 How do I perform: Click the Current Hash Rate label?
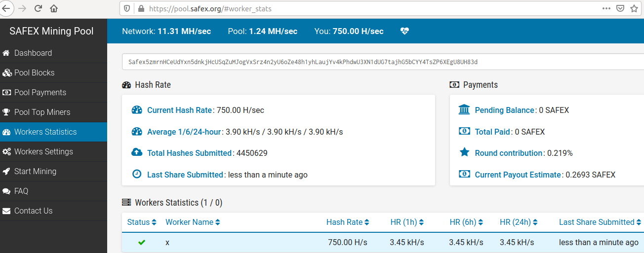(179, 110)
